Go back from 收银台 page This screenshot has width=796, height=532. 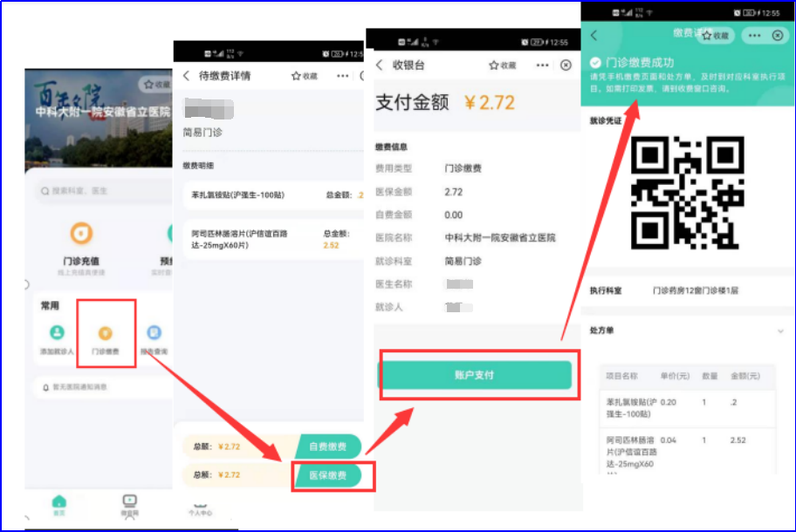click(x=380, y=65)
